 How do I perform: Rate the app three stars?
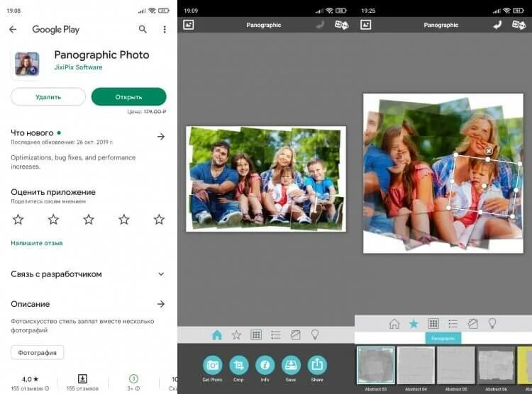(89, 220)
